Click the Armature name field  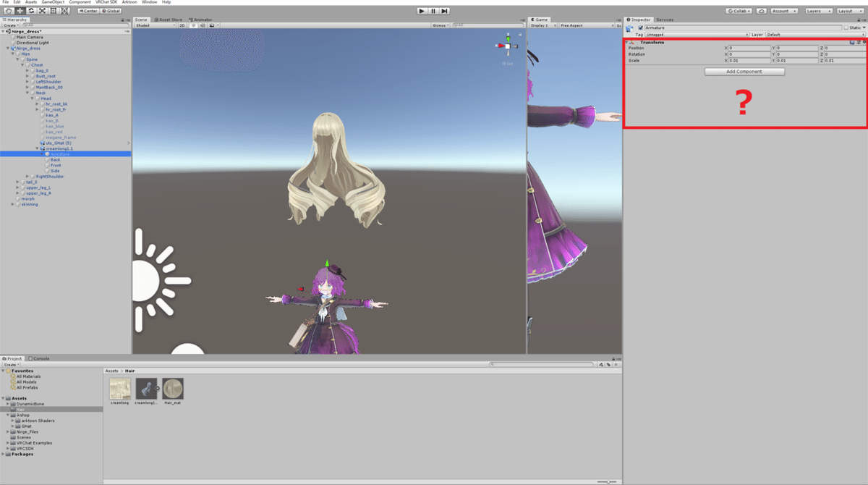pyautogui.click(x=743, y=28)
